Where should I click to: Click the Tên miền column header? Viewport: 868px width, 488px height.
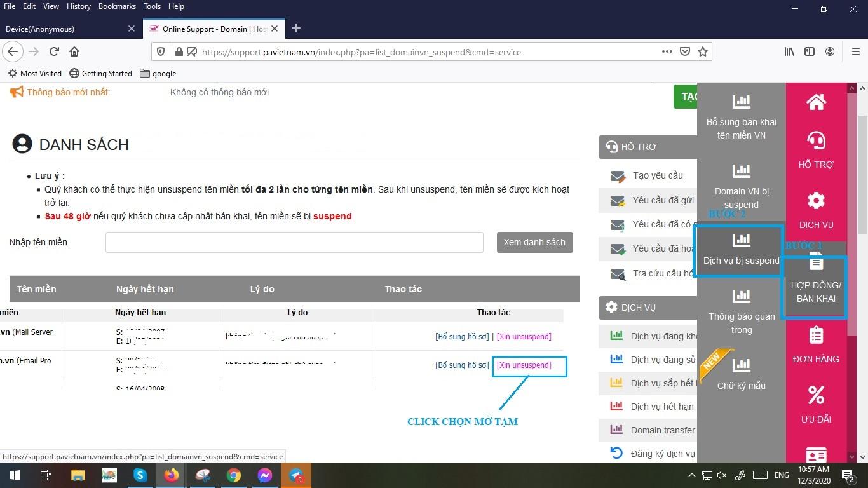coord(37,289)
